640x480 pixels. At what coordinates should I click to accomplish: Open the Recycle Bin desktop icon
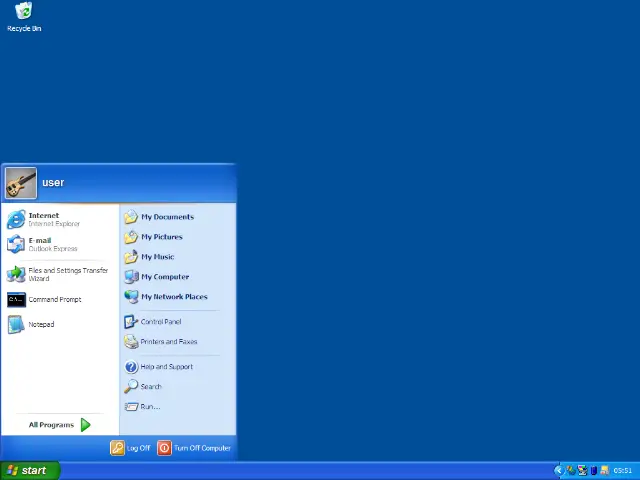pyautogui.click(x=24, y=17)
